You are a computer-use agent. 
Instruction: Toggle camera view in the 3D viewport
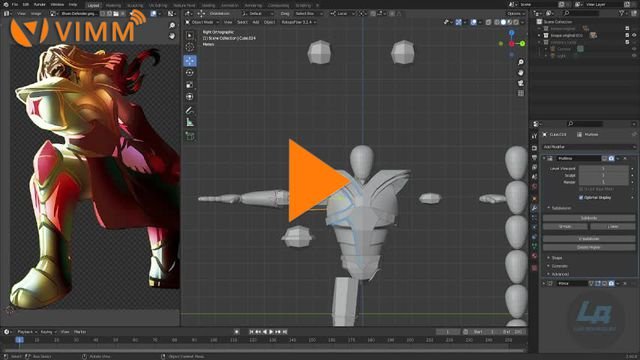(x=521, y=83)
